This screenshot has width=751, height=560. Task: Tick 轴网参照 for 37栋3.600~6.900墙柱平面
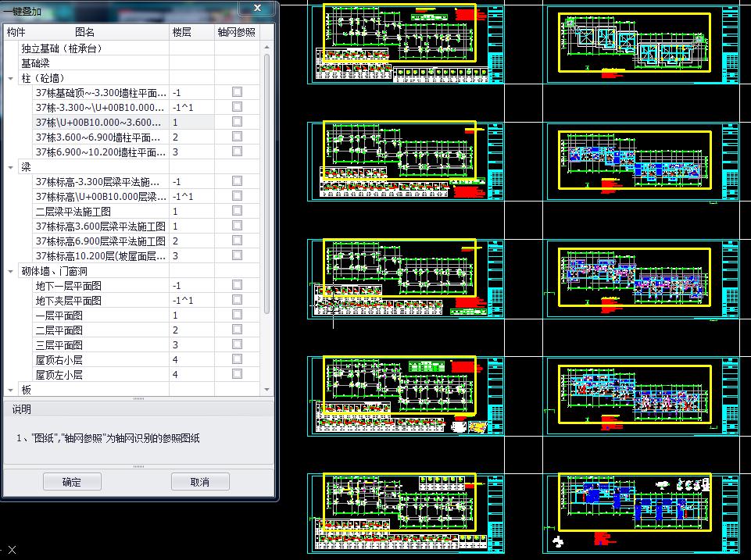(237, 137)
